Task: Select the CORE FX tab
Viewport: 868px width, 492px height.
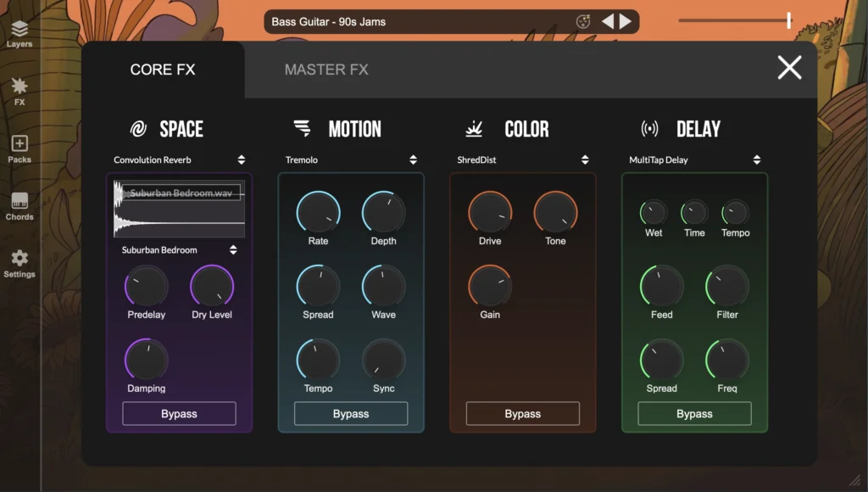Action: click(163, 70)
